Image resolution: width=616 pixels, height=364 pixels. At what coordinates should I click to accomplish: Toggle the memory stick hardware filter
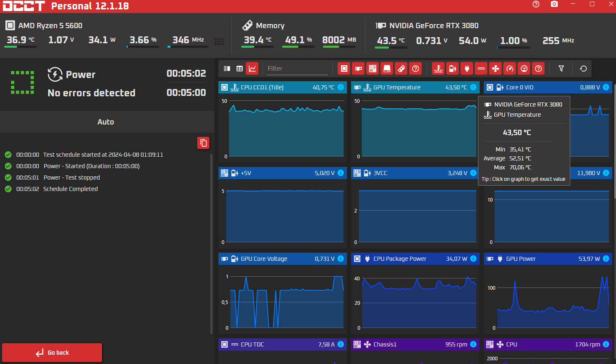(x=401, y=69)
